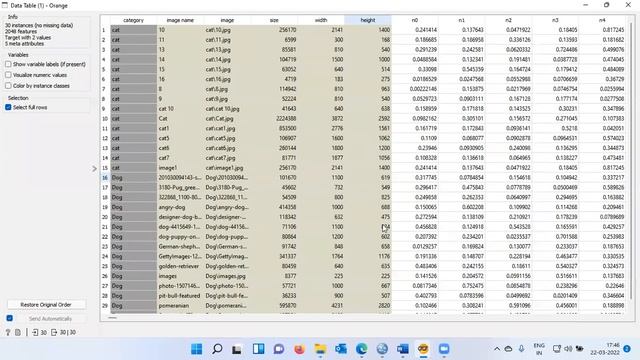The width and height of the screenshot is (640, 360).
Task: Select row number 1 header
Action: tap(105, 30)
